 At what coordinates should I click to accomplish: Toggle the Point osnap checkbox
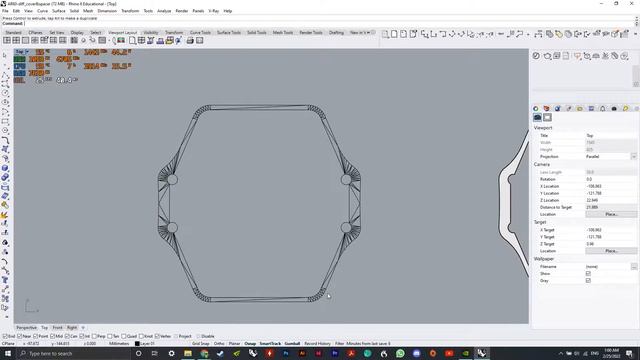click(x=35, y=336)
